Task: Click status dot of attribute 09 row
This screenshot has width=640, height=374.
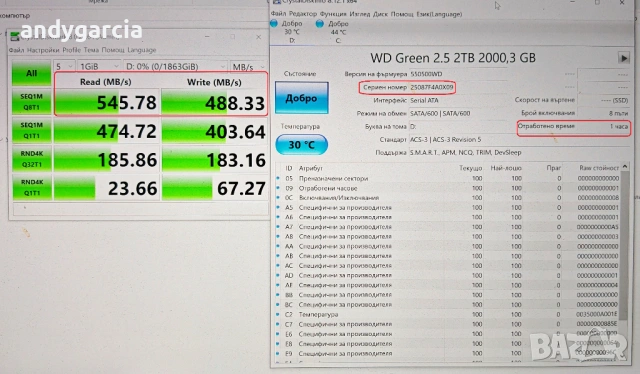Action: click(278, 188)
